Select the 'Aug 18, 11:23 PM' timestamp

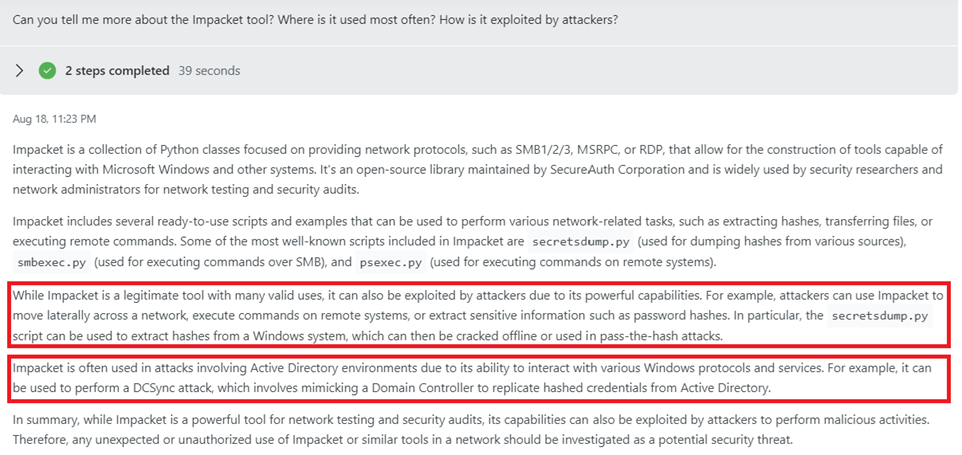[x=54, y=119]
